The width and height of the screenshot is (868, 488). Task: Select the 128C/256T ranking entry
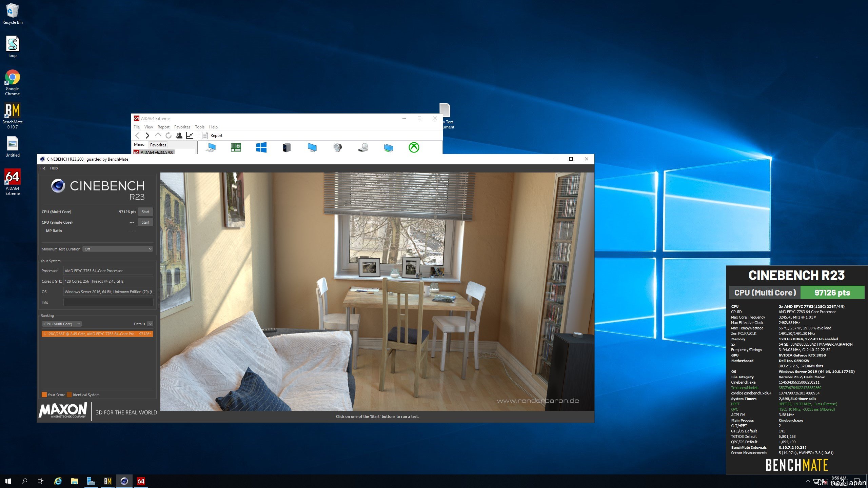(x=97, y=334)
